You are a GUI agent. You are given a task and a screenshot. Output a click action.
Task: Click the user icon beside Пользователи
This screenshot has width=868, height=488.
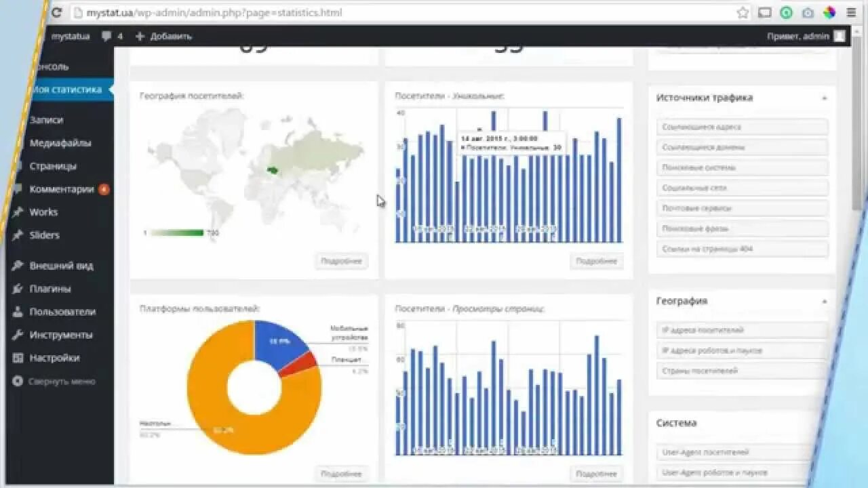18,312
